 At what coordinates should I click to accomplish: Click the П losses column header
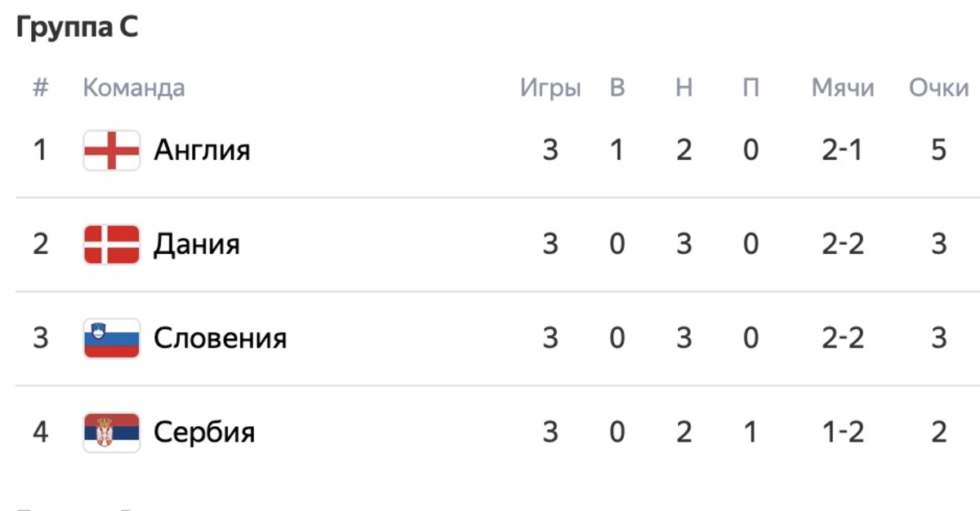pos(751,87)
